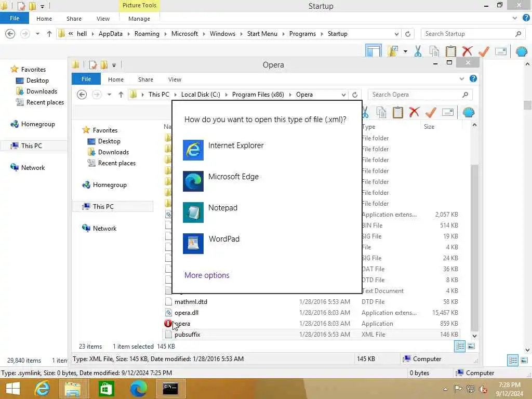This screenshot has width=532, height=399.
Task: Click the Search Opera field
Action: click(420, 95)
